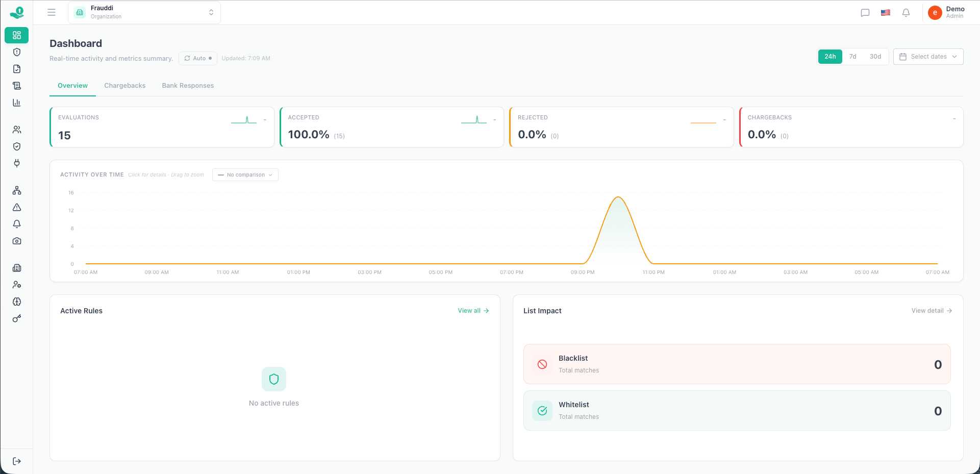
Task: Open the Select dates picker
Action: [x=928, y=57]
